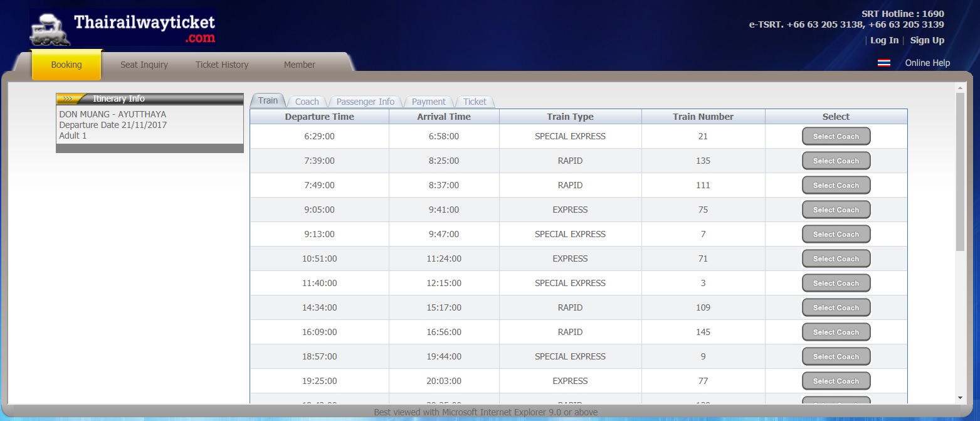Click the 6:58:00 arrival time cell
Screen dimensions: 980x421
[x=444, y=136]
